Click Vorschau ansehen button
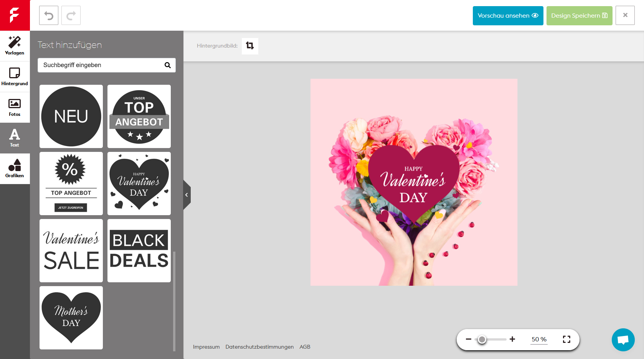Screen dimensions: 644x359 click(x=508, y=16)
